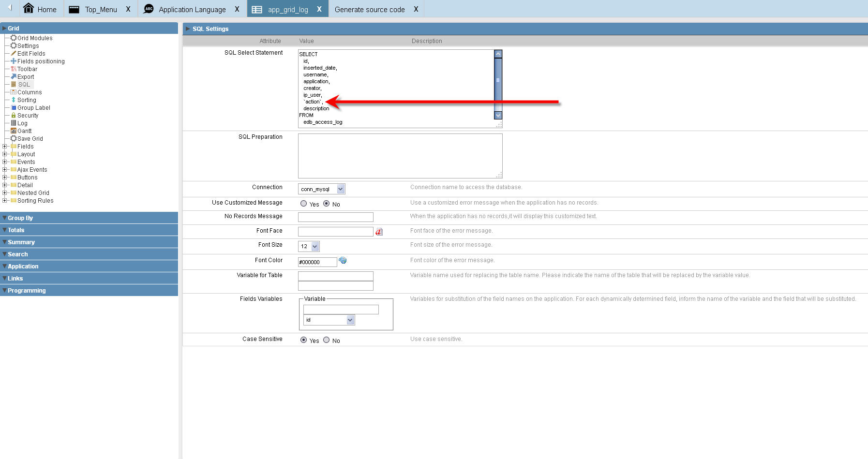Expand the Application section
The height and width of the screenshot is (459, 868).
tap(89, 266)
